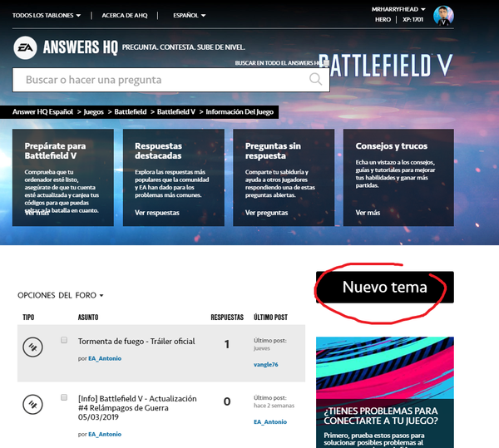Viewport: 499px width, 448px height.
Task: Open EA_Antonio author link under Tormenta de fuego
Action: tap(105, 358)
